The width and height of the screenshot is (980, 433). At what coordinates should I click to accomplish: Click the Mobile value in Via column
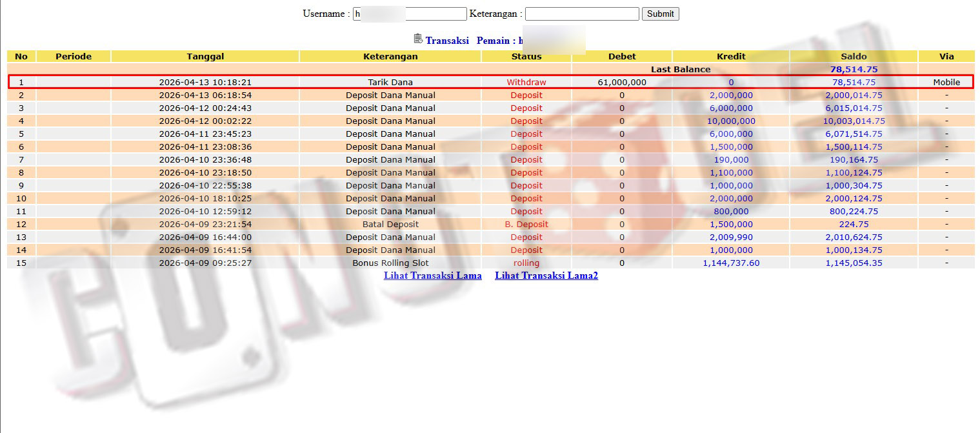click(946, 82)
